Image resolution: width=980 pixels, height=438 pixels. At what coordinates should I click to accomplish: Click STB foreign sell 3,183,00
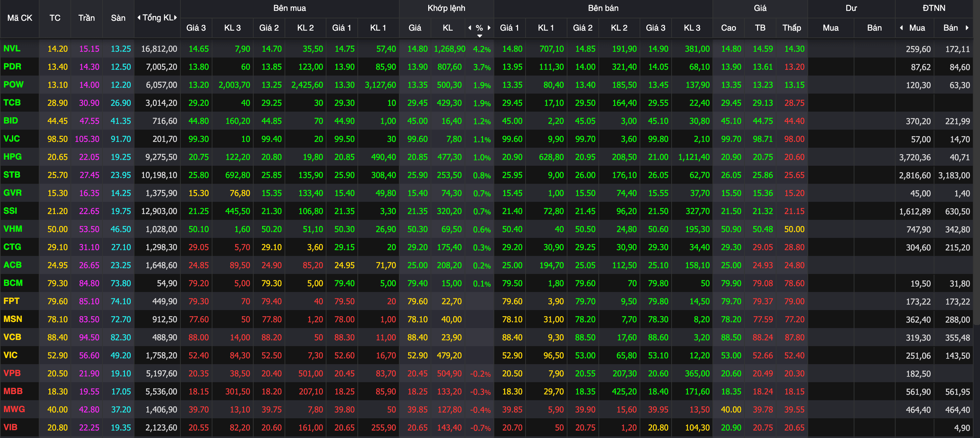pos(954,175)
